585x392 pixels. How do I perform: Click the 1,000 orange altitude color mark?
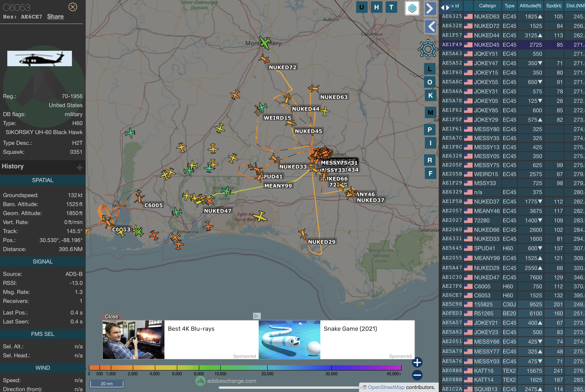click(x=111, y=374)
